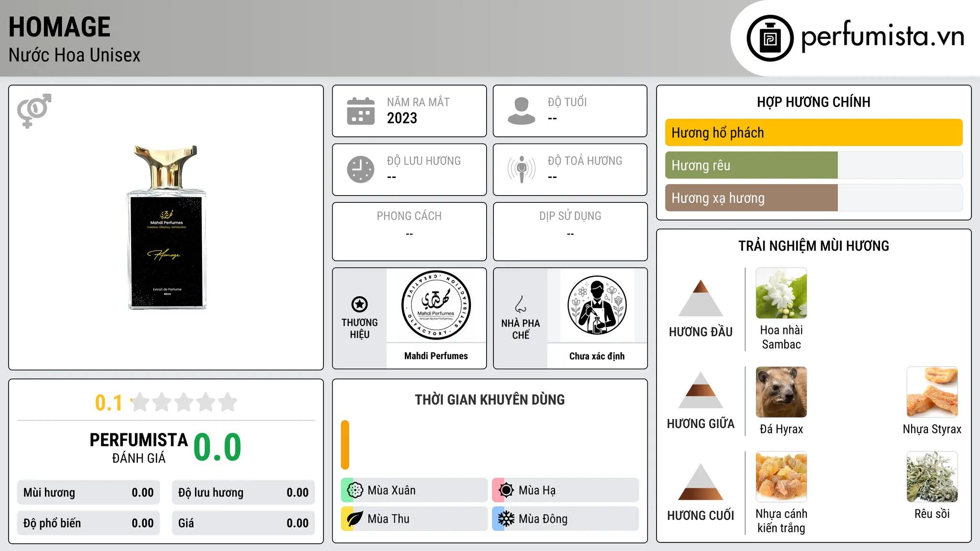Click the person icon beside Độ Tuổi
The image size is (980, 551).
[x=521, y=111]
